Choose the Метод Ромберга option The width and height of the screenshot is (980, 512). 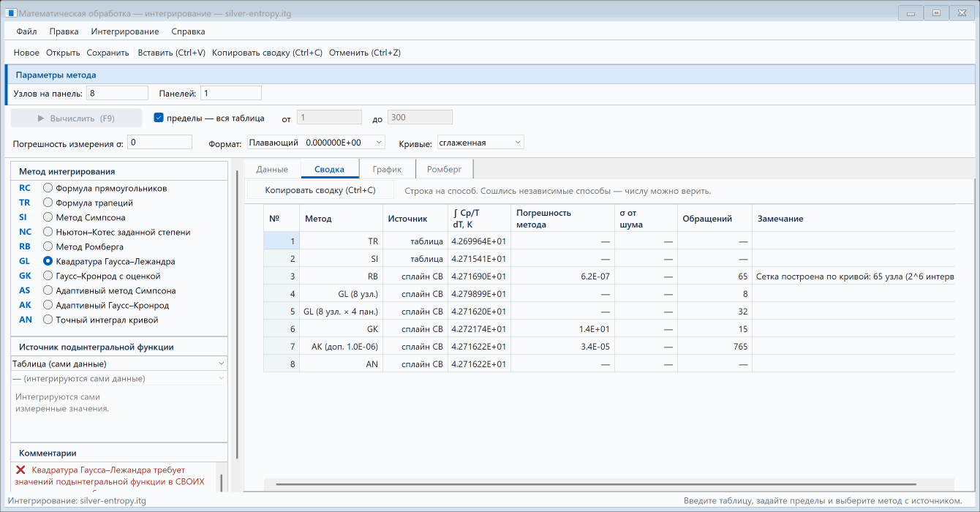[x=48, y=246]
